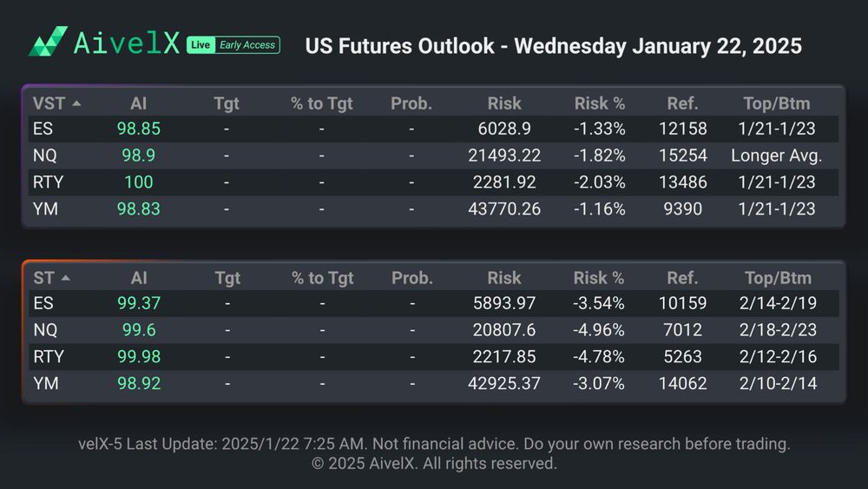The image size is (868, 489).
Task: Click Prob. header in VST table
Action: (411, 103)
